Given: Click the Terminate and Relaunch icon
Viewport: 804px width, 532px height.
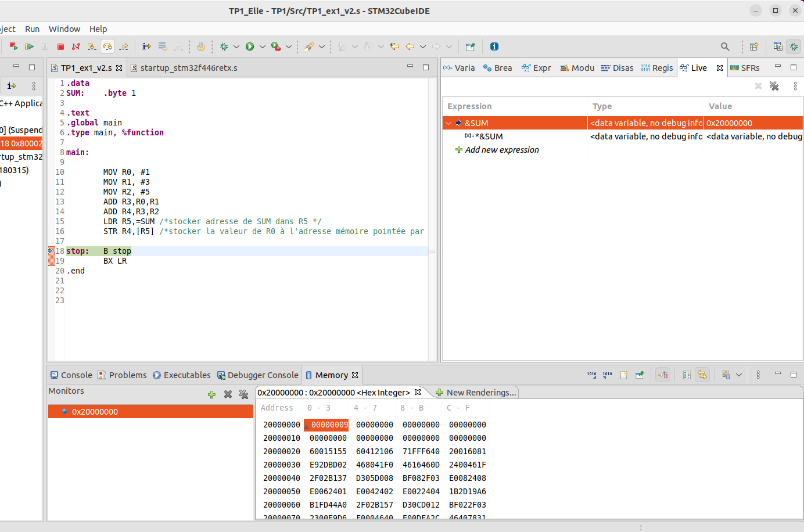Looking at the screenshot, I should point(13,46).
